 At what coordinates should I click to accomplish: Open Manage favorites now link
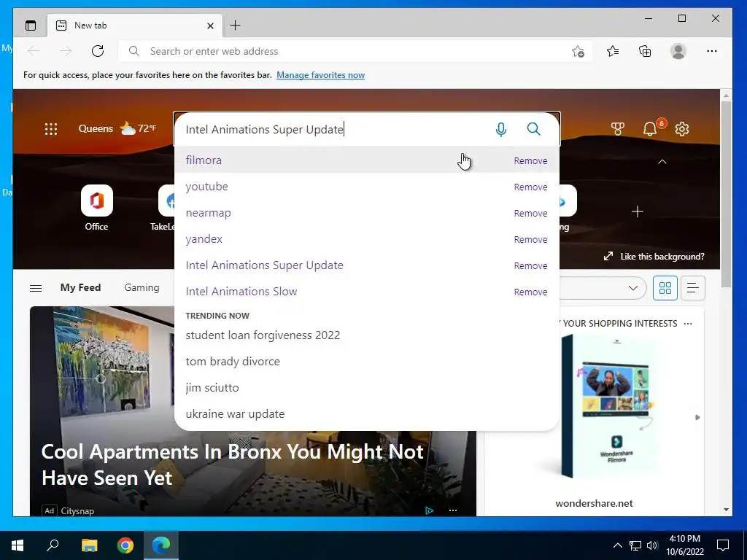321,75
